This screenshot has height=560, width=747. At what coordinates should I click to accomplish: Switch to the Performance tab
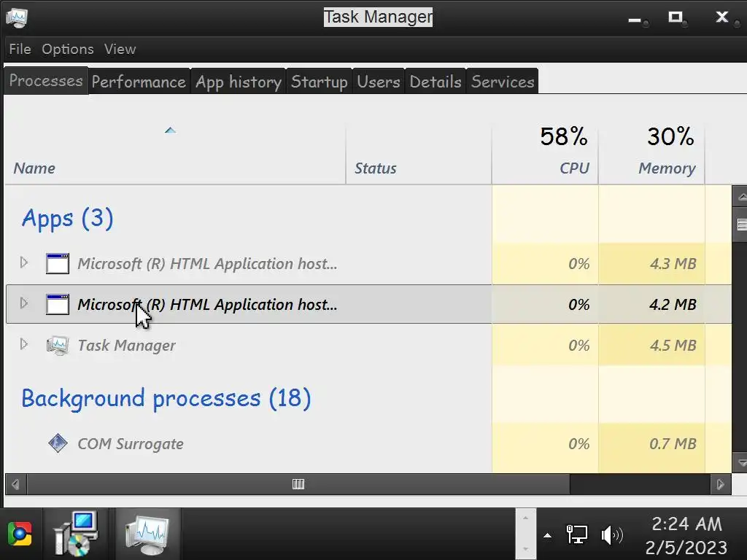coord(139,82)
